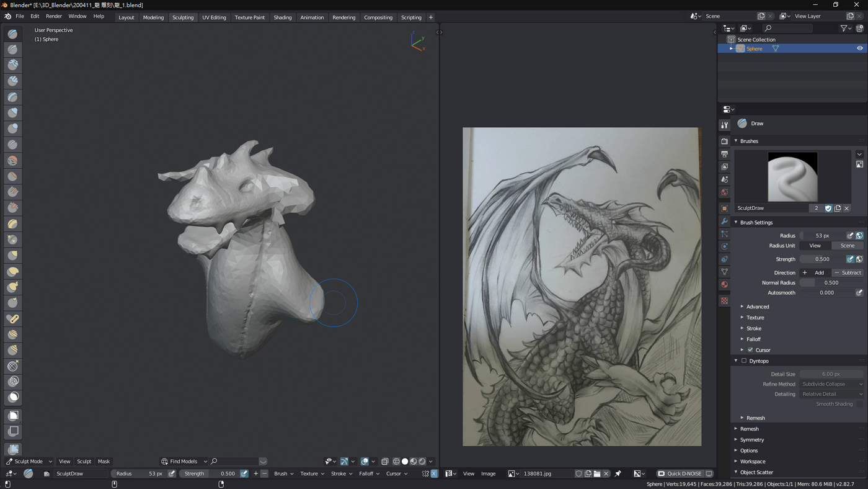Uncheck the Cursor checkbox
Image resolution: width=868 pixels, height=489 pixels.
click(x=750, y=350)
